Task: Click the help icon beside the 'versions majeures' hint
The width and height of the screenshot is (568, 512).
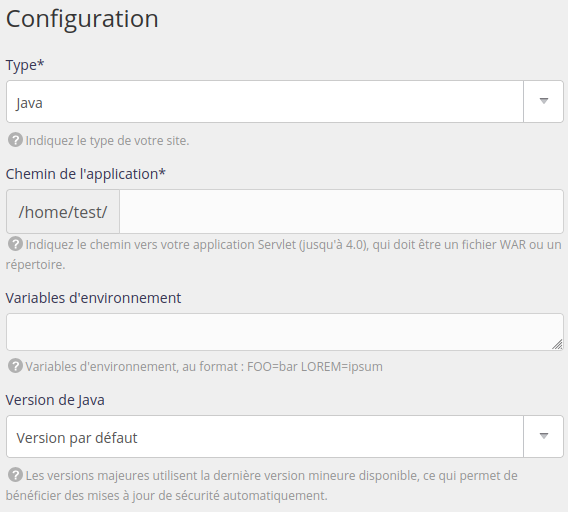Action: (15, 475)
